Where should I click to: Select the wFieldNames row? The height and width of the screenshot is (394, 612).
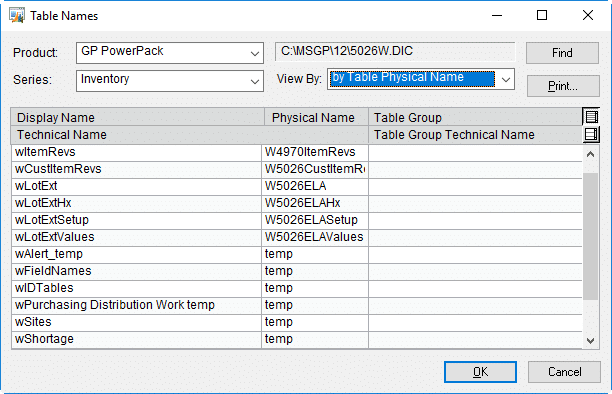click(x=297, y=271)
